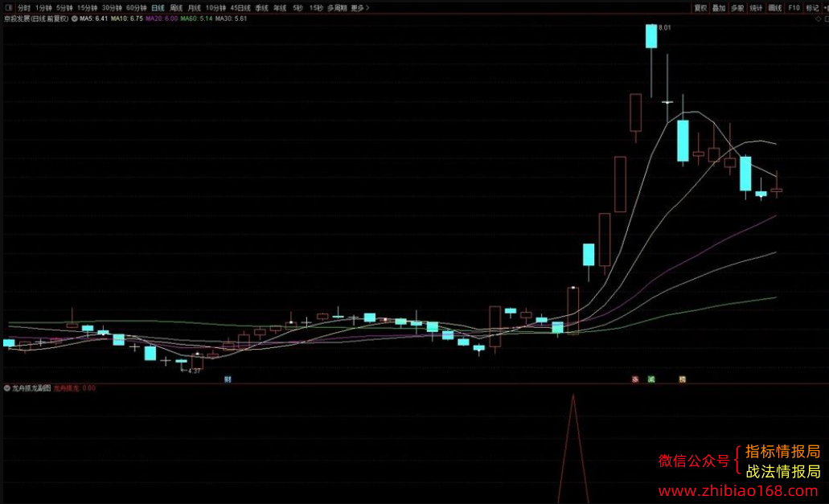Open the F10 company info page
This screenshot has height=504, width=829.
(794, 8)
